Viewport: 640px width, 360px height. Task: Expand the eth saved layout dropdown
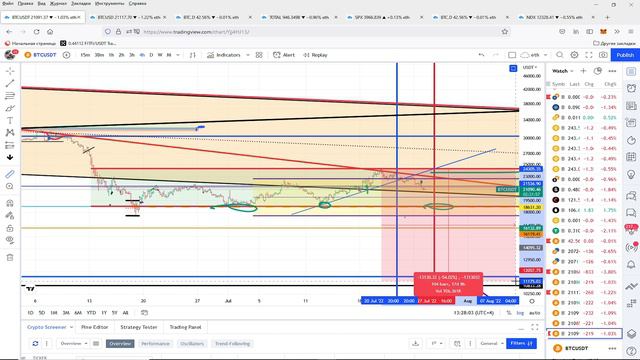pyautogui.click(x=545, y=55)
